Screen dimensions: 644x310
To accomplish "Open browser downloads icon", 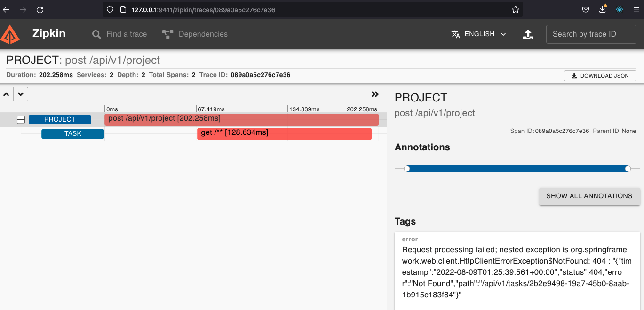I will click(603, 9).
